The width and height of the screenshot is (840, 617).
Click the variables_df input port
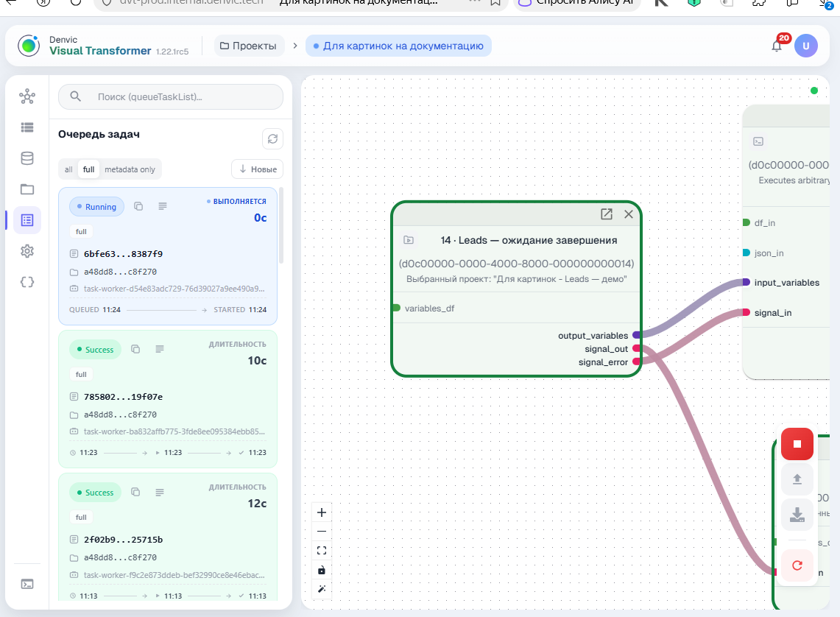click(396, 308)
